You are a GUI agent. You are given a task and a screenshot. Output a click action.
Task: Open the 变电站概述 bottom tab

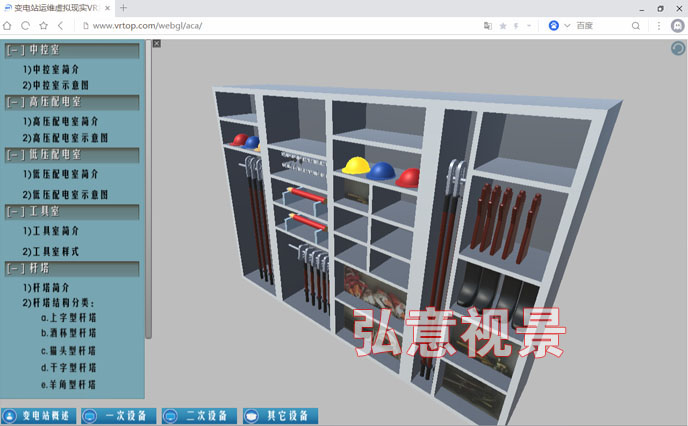point(39,416)
